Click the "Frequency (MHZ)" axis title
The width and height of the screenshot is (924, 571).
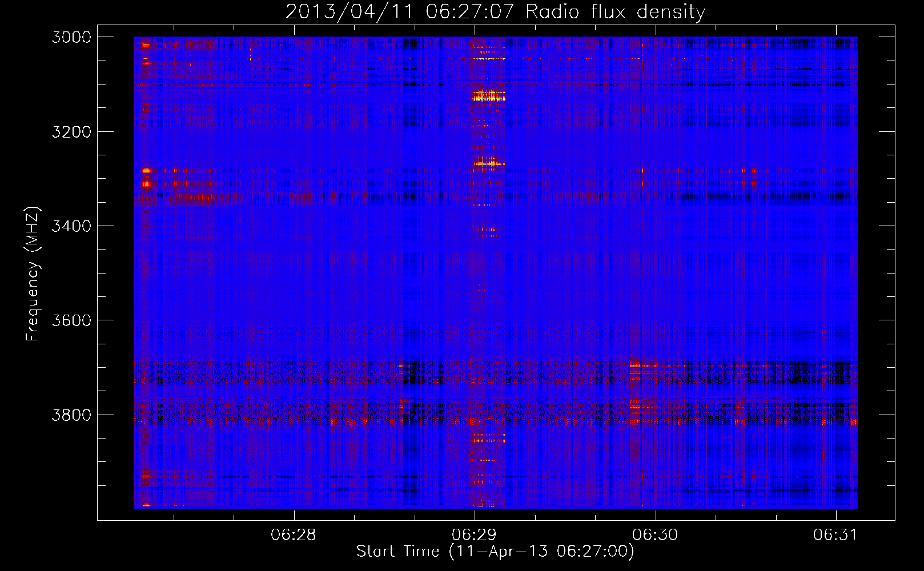pyautogui.click(x=33, y=274)
